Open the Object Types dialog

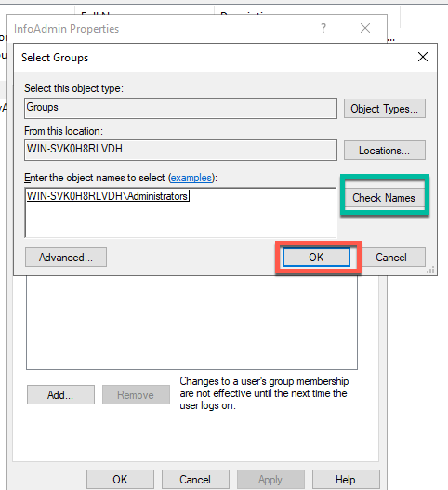pyautogui.click(x=385, y=109)
